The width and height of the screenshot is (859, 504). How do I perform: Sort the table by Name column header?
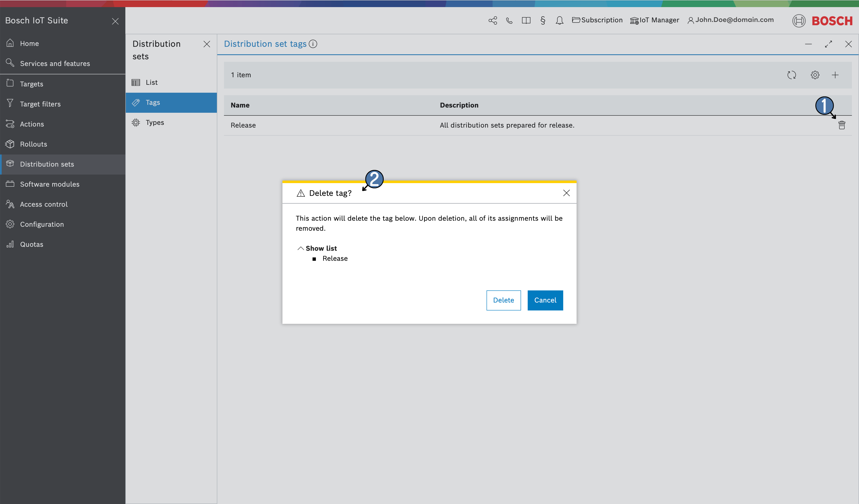pyautogui.click(x=240, y=105)
